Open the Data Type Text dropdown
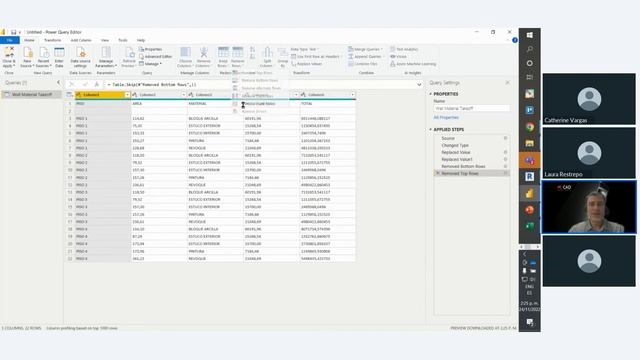This screenshot has width=640, height=360. pos(305,49)
